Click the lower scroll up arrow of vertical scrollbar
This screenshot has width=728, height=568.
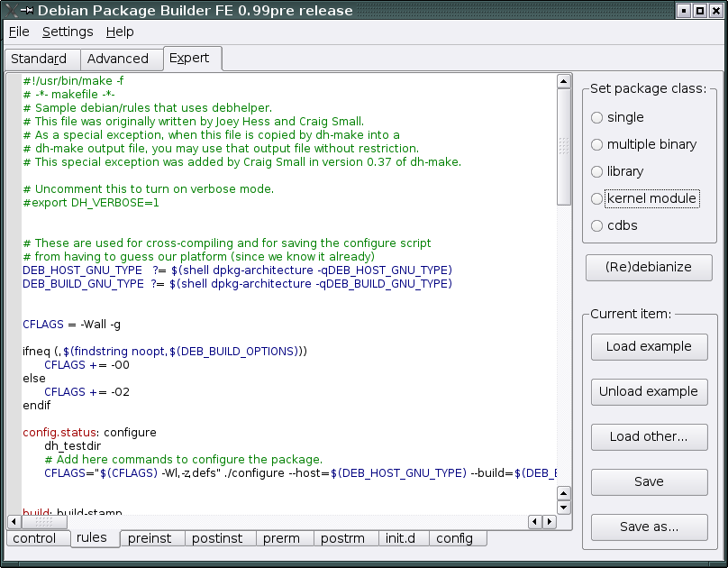point(564,493)
